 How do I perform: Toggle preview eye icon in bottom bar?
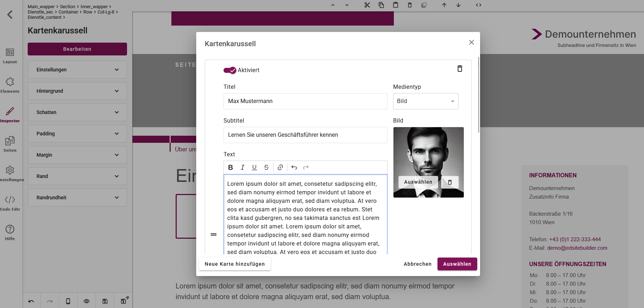point(87,301)
